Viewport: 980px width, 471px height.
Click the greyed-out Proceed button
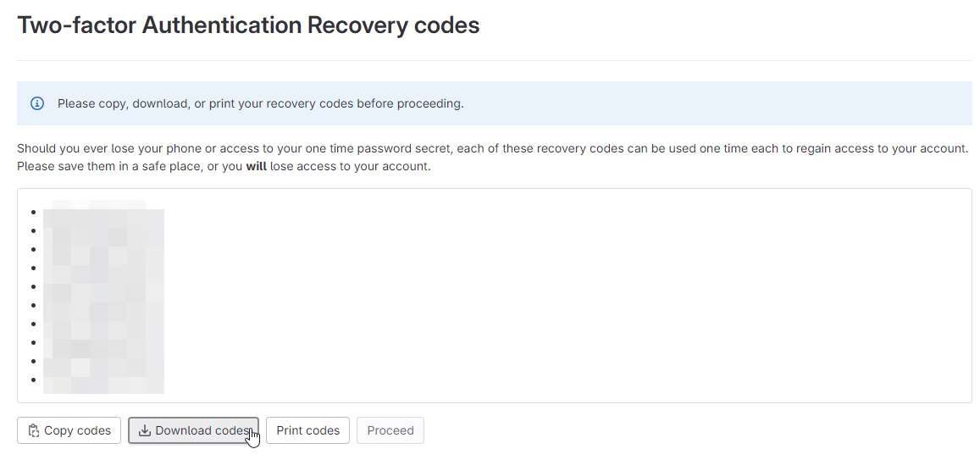point(390,430)
